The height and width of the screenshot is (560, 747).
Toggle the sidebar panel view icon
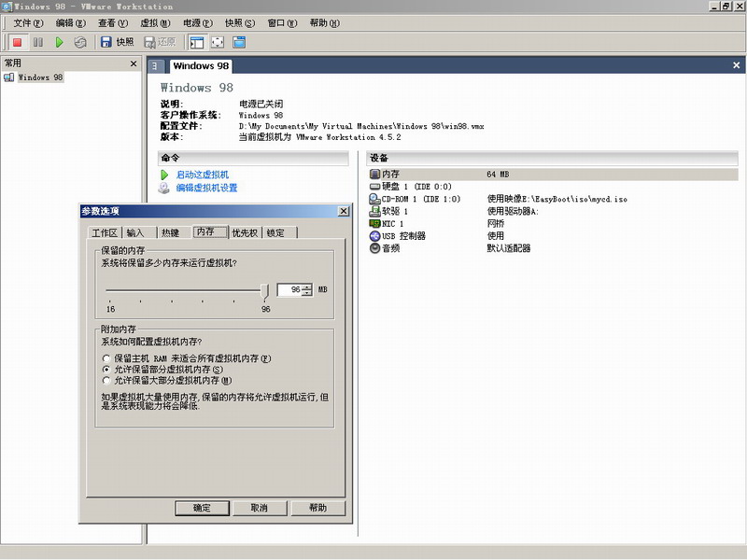(197, 42)
